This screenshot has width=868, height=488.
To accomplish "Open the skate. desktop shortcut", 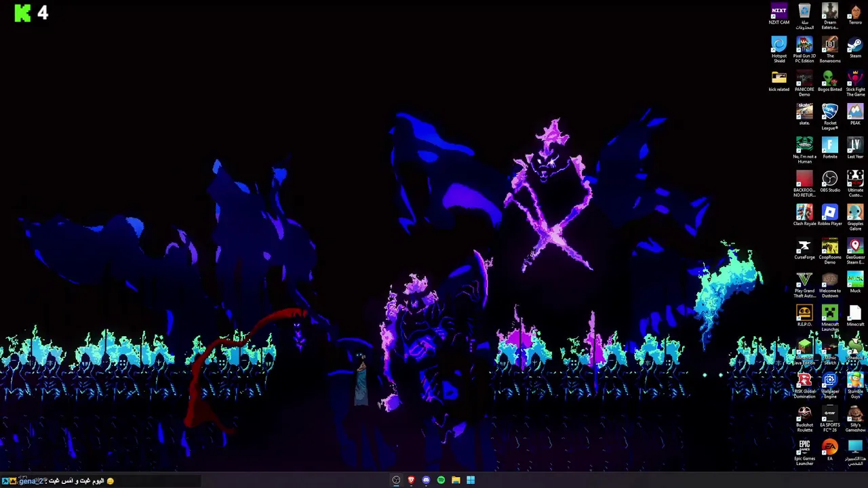I will [804, 115].
